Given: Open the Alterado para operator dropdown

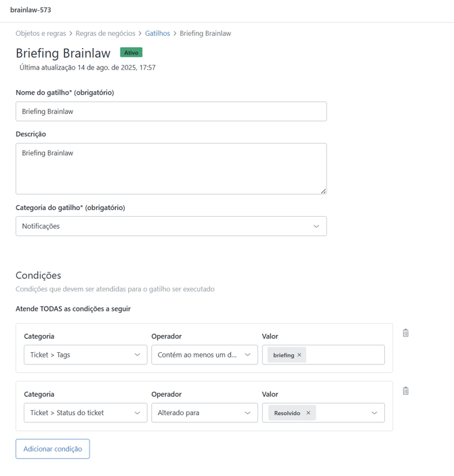Looking at the screenshot, I should 204,413.
